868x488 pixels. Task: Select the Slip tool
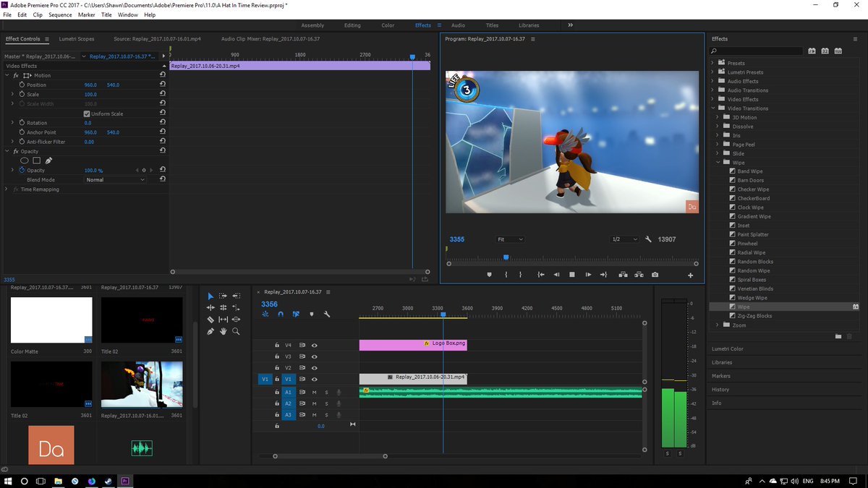tap(224, 319)
